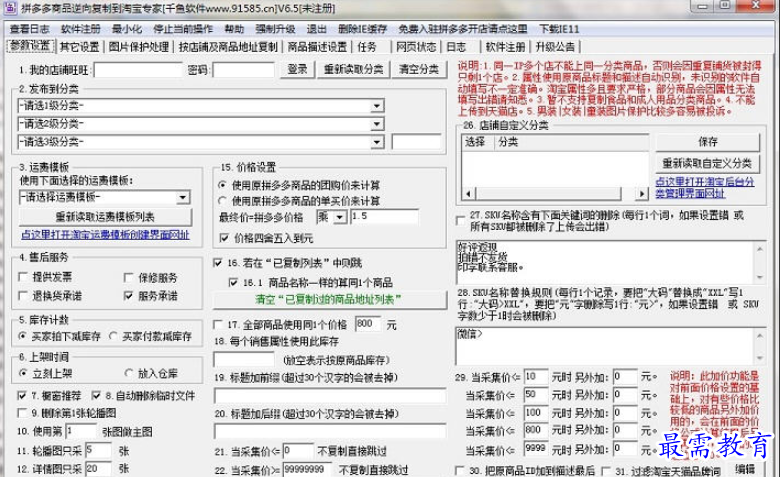Switch to the 图片保护处理 tab
780x477 pixels.
139,47
